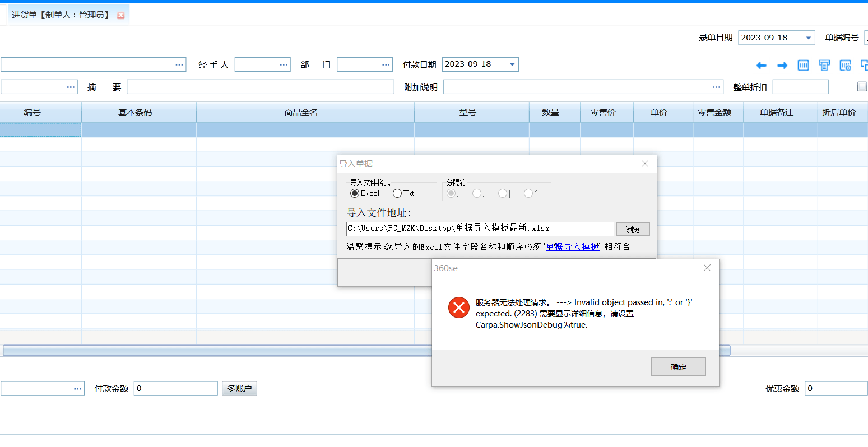This screenshot has width=868, height=447.
Task: Open the bottom-left account lookup ellipsis
Action: tap(78, 389)
